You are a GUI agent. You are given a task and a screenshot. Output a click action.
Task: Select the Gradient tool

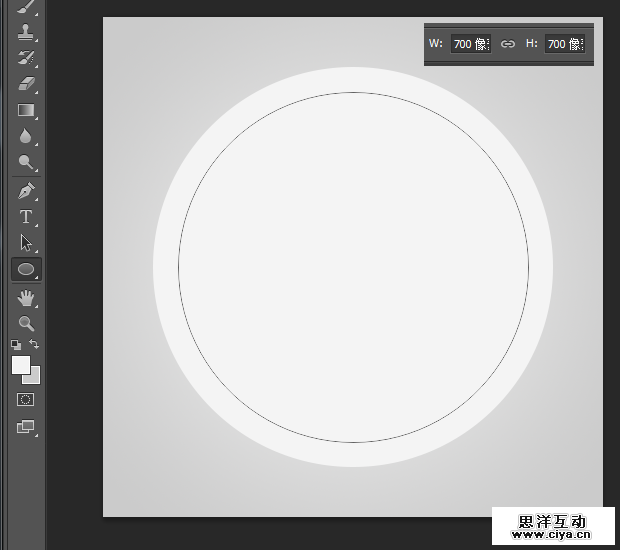tap(26, 111)
